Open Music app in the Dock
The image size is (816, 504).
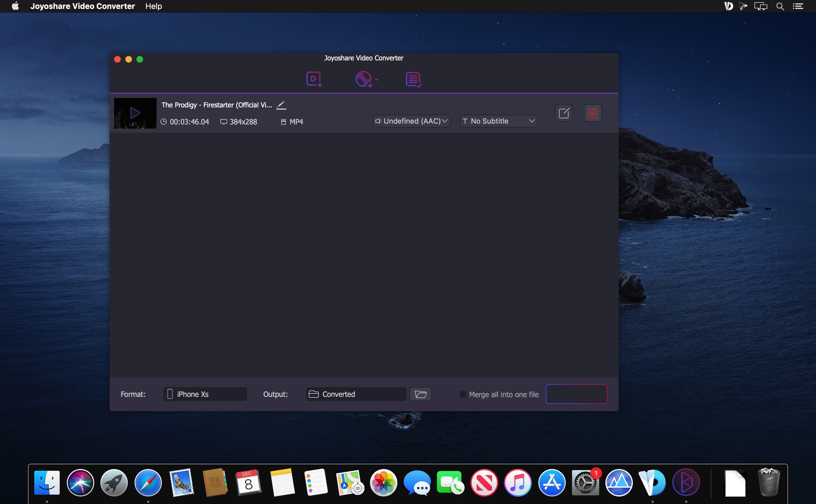[x=518, y=482]
